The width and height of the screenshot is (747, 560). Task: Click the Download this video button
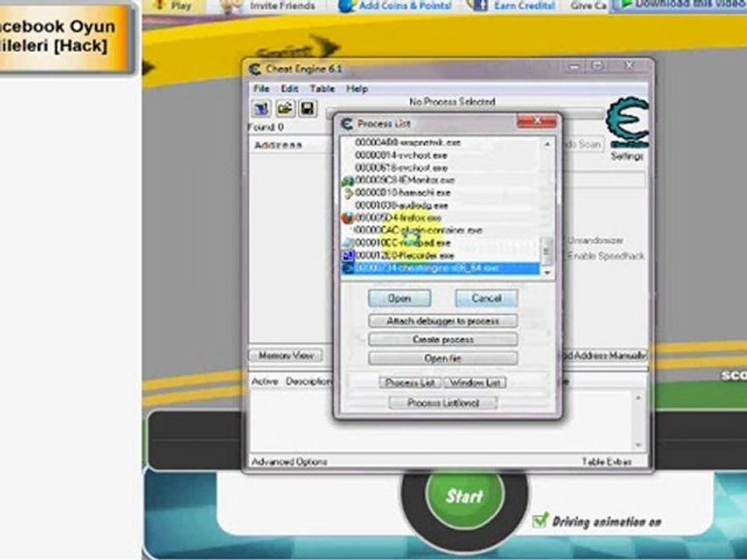[679, 5]
